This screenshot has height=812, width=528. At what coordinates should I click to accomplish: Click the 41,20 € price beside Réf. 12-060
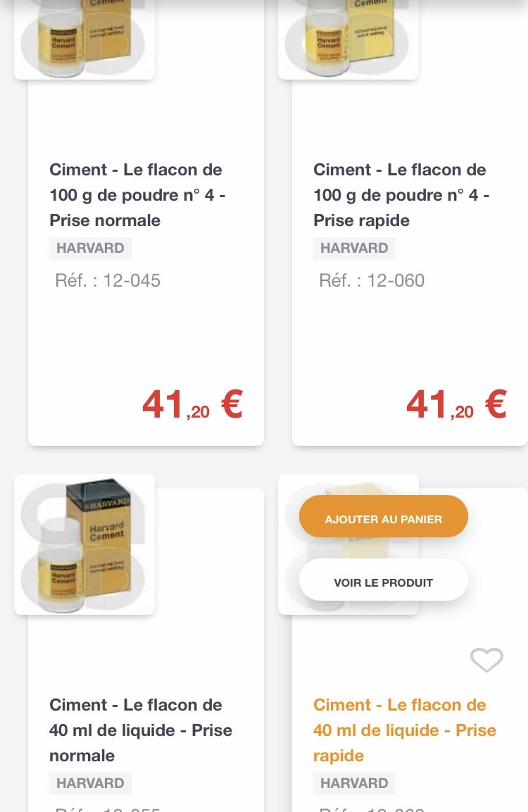[x=455, y=405]
